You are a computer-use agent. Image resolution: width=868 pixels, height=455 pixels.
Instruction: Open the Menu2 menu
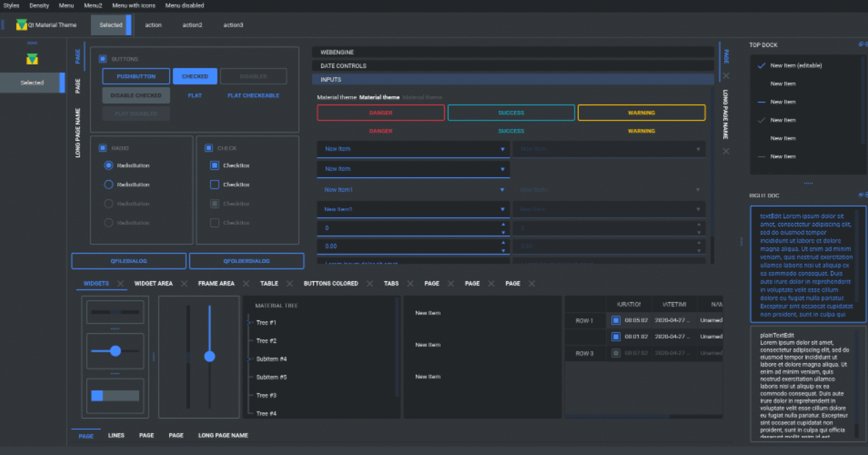coord(93,6)
